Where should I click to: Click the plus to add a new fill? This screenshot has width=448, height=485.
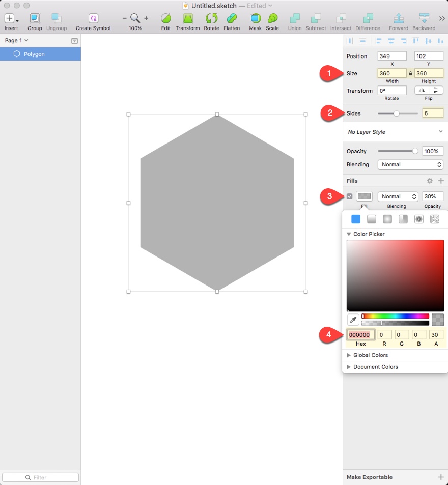[x=441, y=180]
